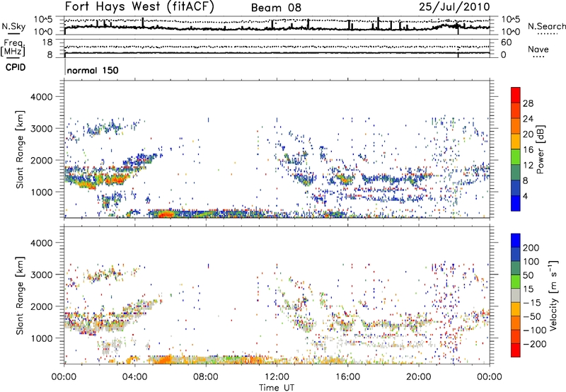566x392 pixels.
Task: Click the '28' power color bar label
Action: 528,103
